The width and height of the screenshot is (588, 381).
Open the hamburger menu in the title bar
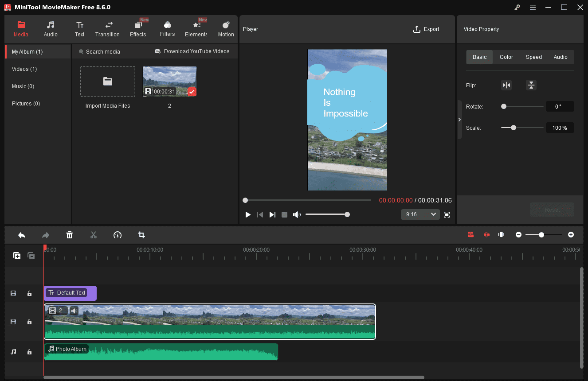click(533, 7)
